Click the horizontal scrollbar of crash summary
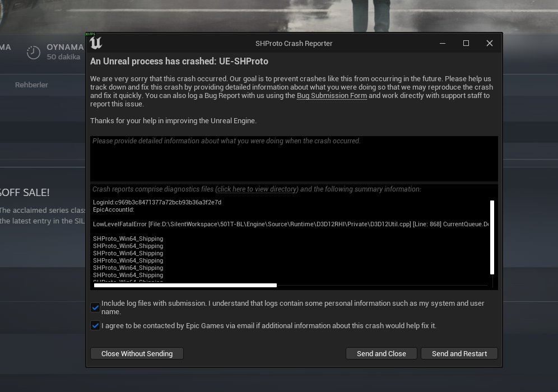The width and height of the screenshot is (558, 392). click(x=185, y=285)
